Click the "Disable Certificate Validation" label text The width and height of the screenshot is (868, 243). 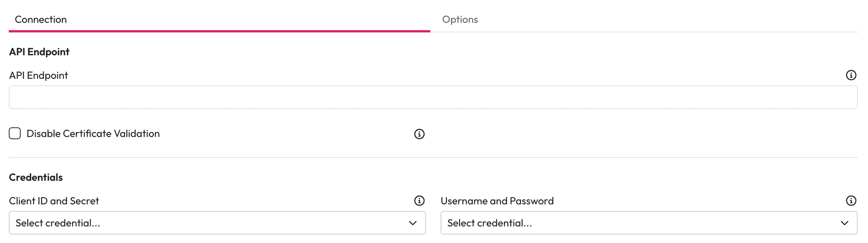pyautogui.click(x=93, y=134)
